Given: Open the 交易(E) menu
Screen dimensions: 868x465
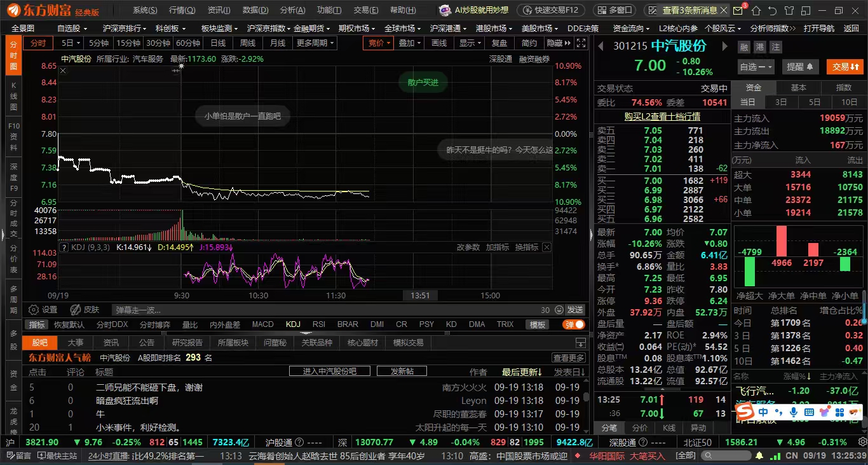Looking at the screenshot, I should point(365,10).
